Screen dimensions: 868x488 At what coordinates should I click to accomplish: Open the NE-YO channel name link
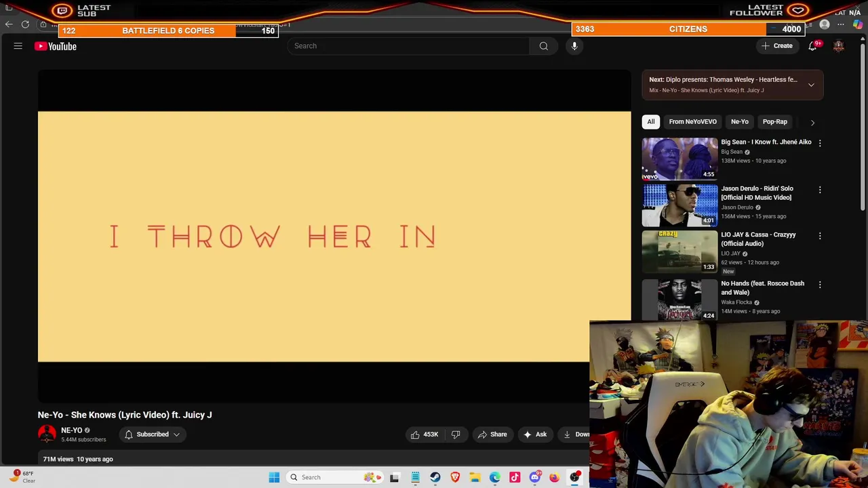click(71, 430)
